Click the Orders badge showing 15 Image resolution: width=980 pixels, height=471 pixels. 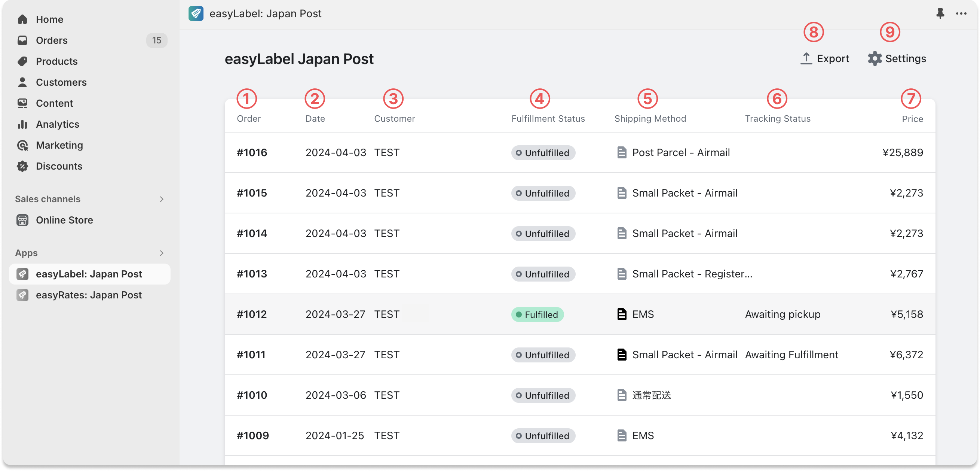click(157, 40)
